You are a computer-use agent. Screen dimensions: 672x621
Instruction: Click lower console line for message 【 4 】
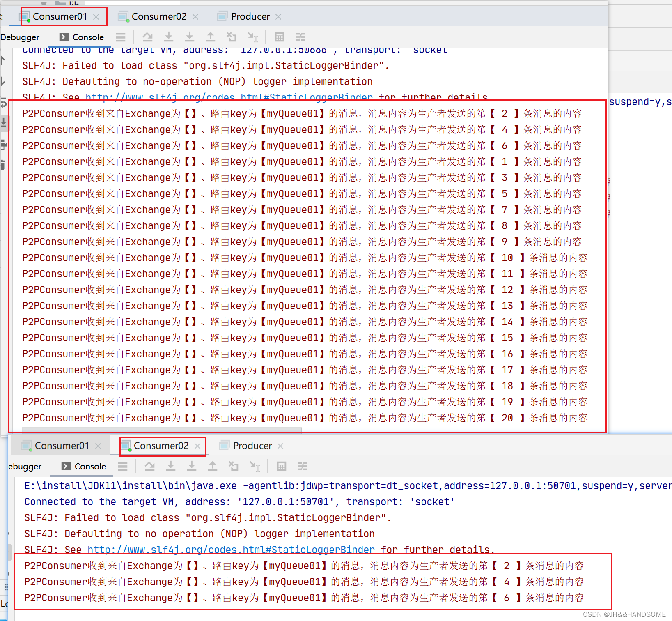pyautogui.click(x=304, y=582)
